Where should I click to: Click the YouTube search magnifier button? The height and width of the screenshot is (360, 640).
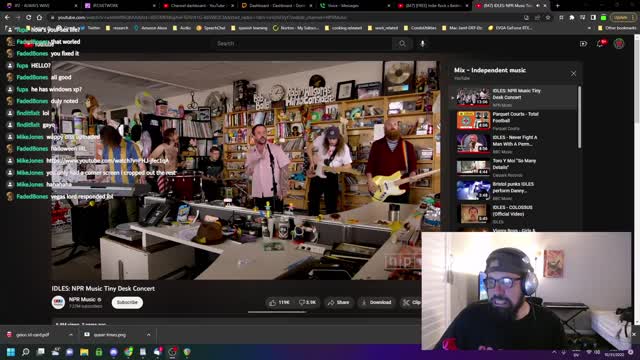point(402,43)
